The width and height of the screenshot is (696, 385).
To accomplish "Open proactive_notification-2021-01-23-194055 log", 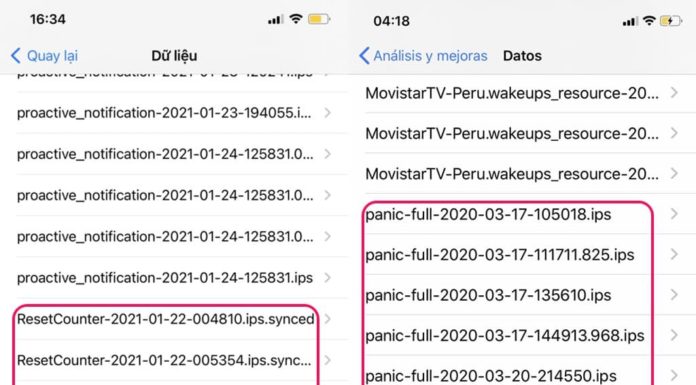I will tap(174, 113).
